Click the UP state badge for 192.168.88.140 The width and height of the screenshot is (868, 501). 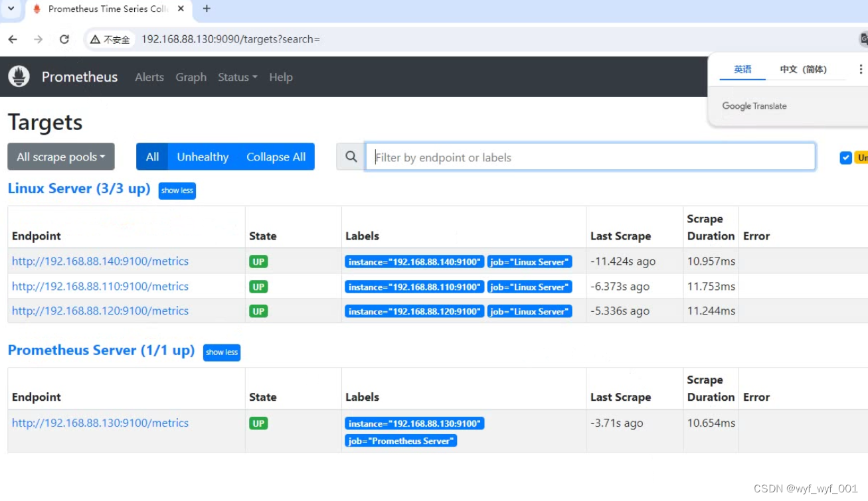[258, 261]
